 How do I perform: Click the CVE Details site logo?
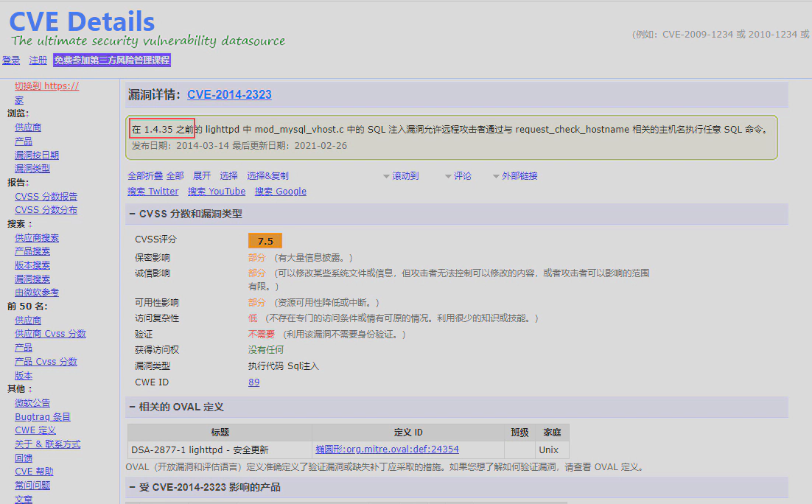pos(81,21)
